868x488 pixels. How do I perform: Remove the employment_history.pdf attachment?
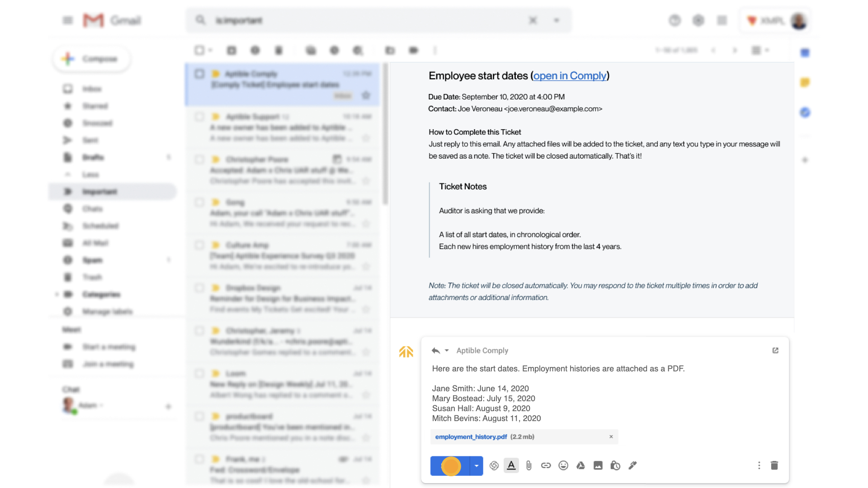tap(611, 436)
